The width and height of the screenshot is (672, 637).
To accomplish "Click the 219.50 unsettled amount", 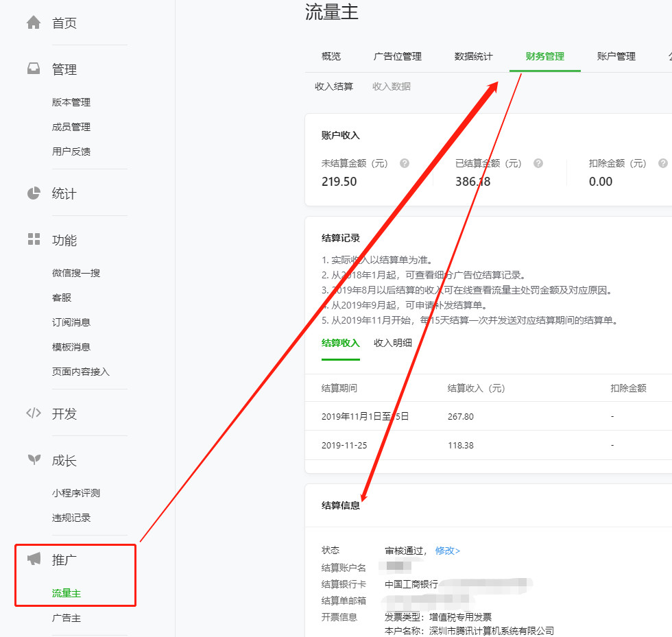I will 339,182.
